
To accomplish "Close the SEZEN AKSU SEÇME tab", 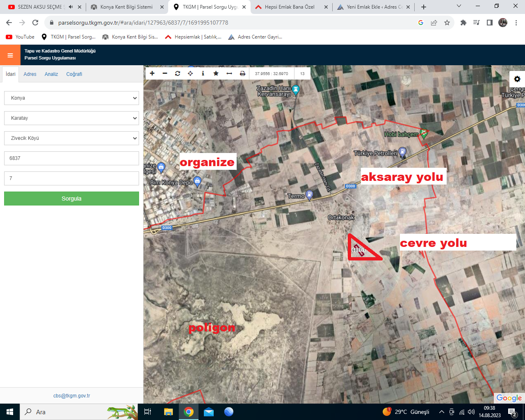I will pyautogui.click(x=80, y=7).
